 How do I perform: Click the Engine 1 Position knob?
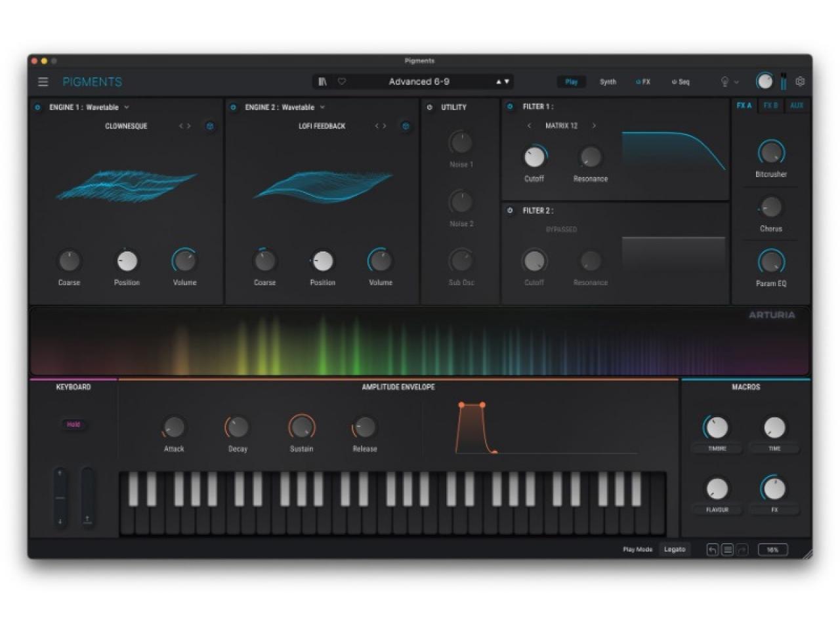click(127, 261)
